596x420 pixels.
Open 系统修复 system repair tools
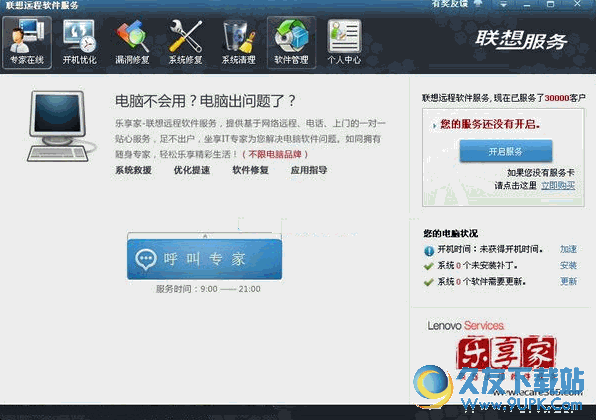pyautogui.click(x=185, y=42)
